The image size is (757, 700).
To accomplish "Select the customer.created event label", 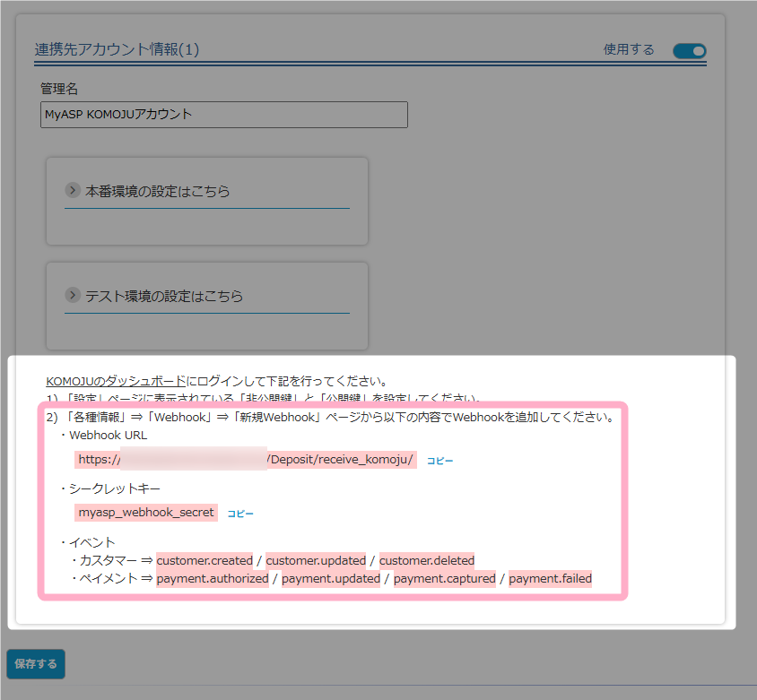I will click(x=204, y=561).
